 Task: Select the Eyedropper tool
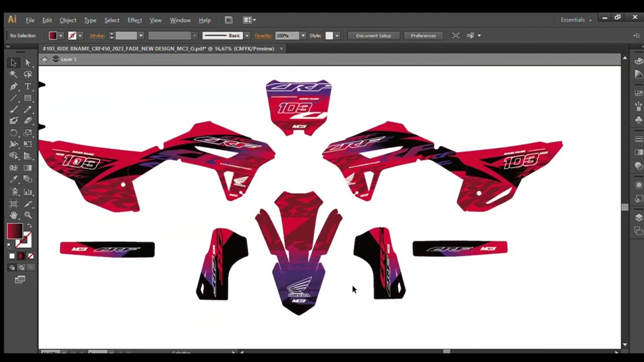[x=14, y=179]
